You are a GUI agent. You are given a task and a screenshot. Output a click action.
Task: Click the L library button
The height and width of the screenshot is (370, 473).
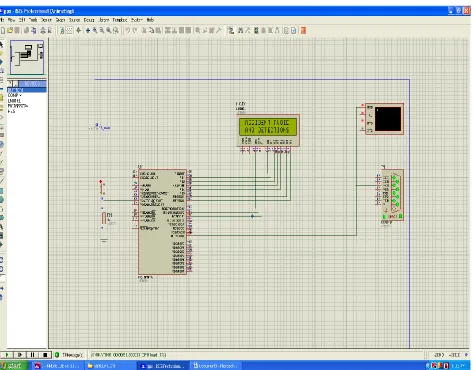15,83
